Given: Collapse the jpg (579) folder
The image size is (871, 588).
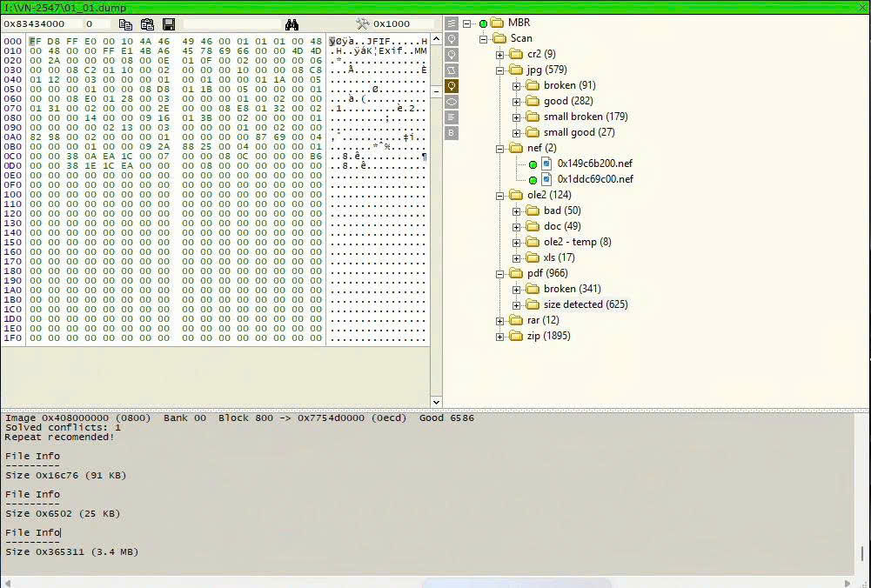Looking at the screenshot, I should click(x=500, y=70).
